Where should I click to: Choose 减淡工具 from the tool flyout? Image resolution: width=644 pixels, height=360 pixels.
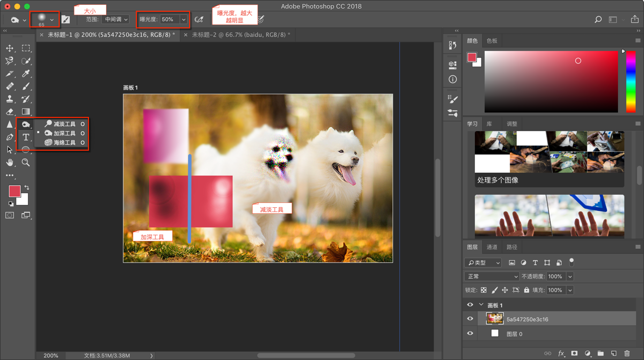64,124
